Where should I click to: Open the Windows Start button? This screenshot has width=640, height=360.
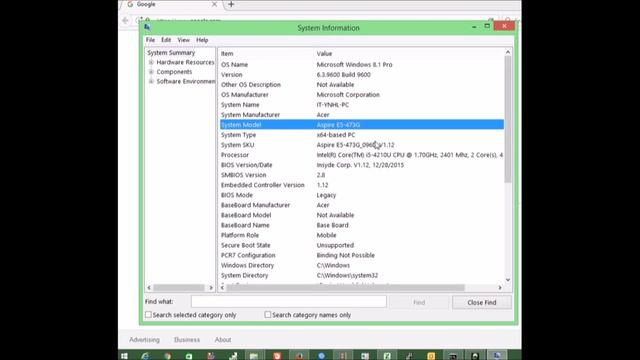[124, 356]
